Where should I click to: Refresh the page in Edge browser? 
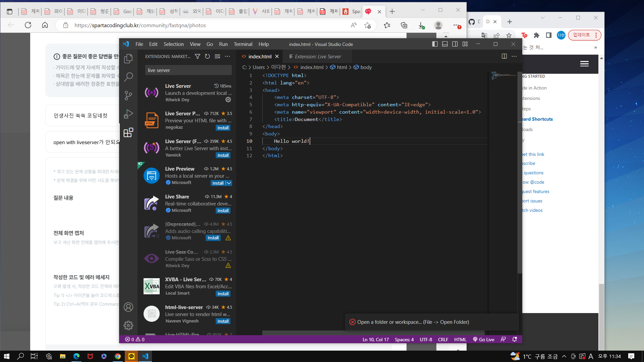pos(28,25)
